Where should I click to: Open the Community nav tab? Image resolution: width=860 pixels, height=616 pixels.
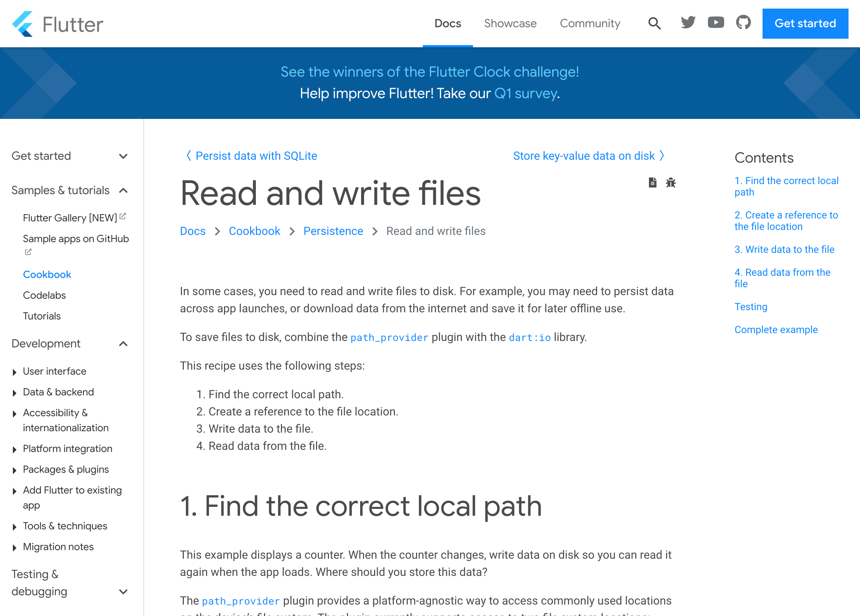pyautogui.click(x=590, y=24)
